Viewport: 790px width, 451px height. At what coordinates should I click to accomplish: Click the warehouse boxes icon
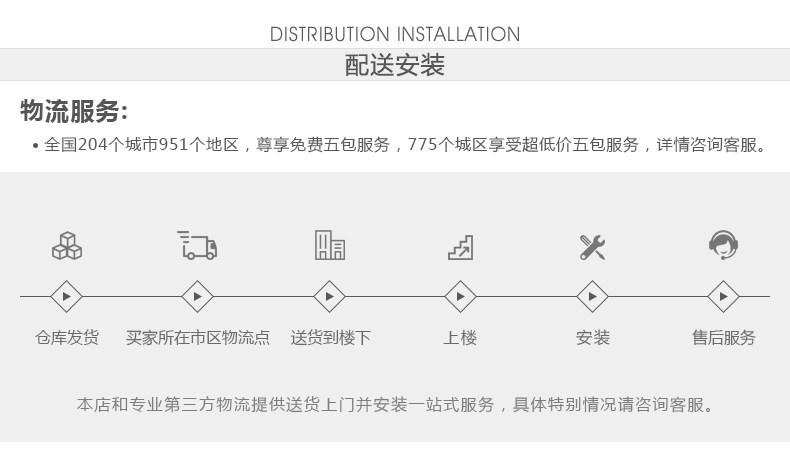point(67,245)
